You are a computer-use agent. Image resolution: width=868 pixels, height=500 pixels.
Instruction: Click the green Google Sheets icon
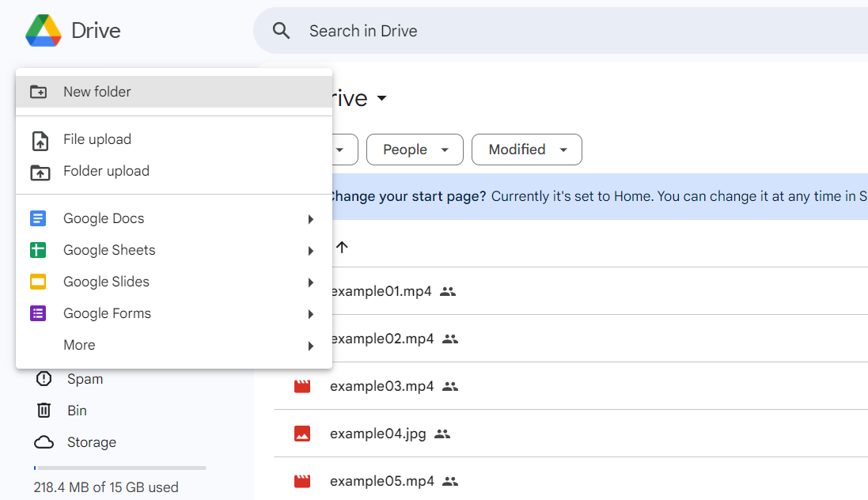38,250
